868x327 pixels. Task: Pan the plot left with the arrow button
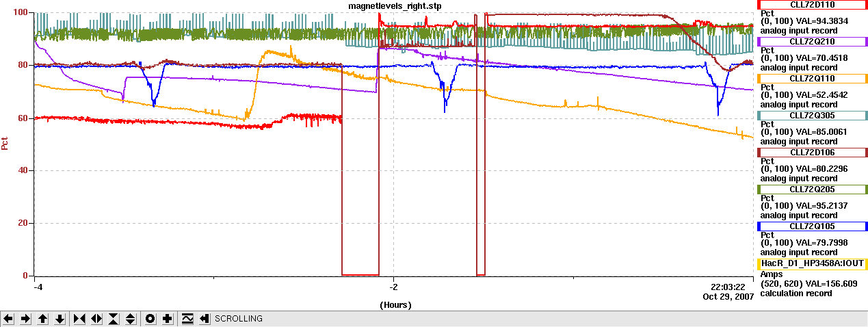(x=8, y=319)
